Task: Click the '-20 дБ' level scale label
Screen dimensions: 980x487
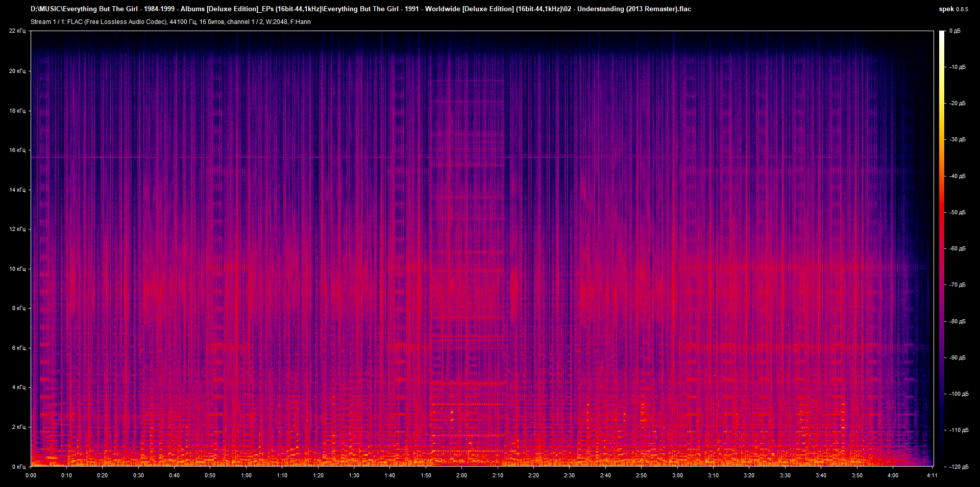Action: coord(957,104)
